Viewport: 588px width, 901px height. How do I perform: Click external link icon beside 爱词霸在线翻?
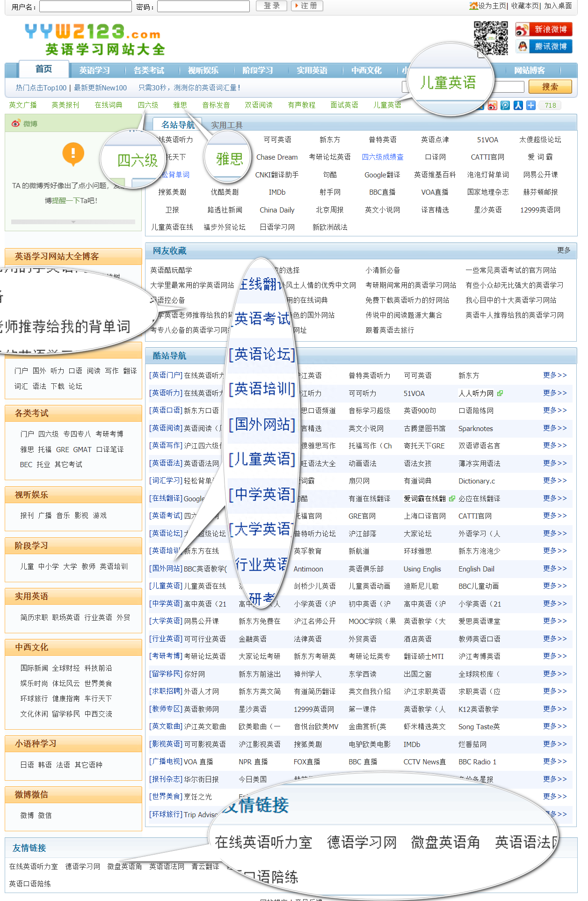452,498
